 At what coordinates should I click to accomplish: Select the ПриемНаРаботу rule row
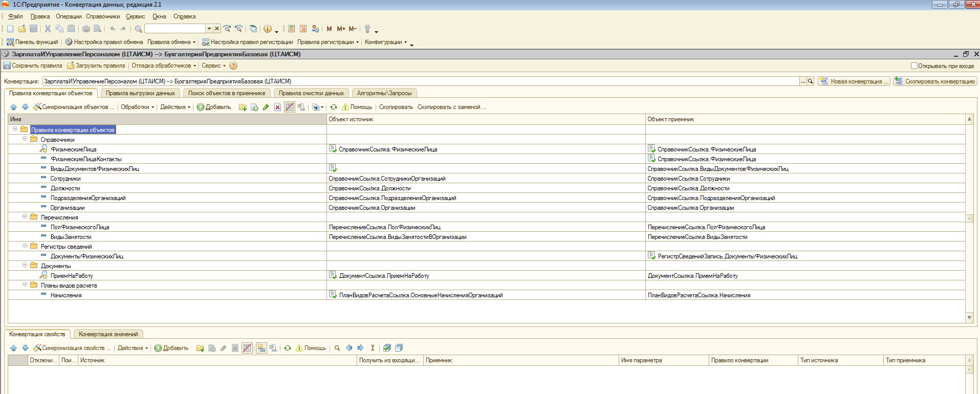pyautogui.click(x=486, y=275)
